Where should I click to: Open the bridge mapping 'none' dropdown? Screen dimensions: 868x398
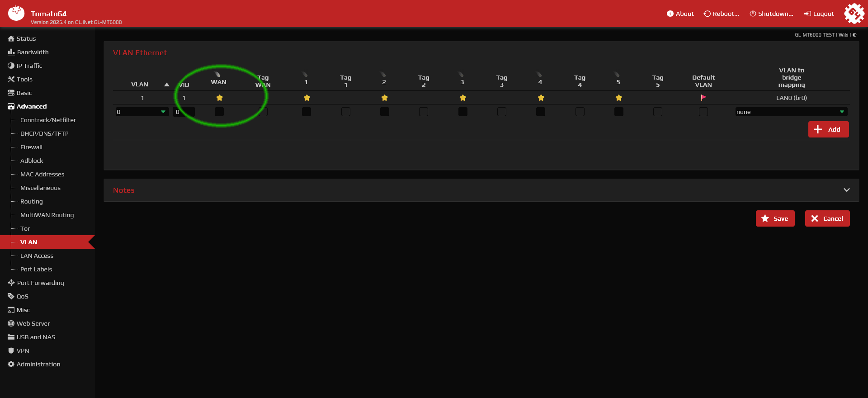coord(791,112)
